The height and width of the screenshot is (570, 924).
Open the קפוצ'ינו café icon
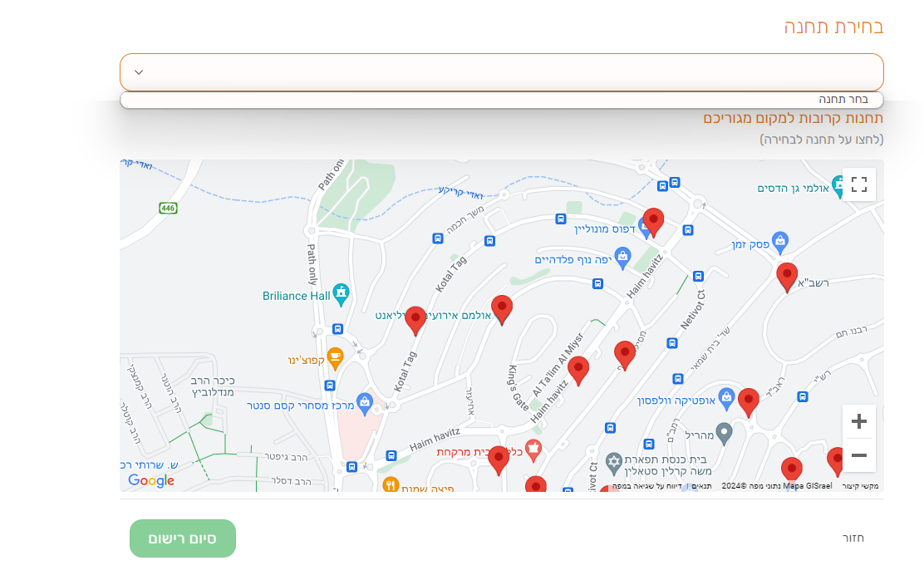335,358
